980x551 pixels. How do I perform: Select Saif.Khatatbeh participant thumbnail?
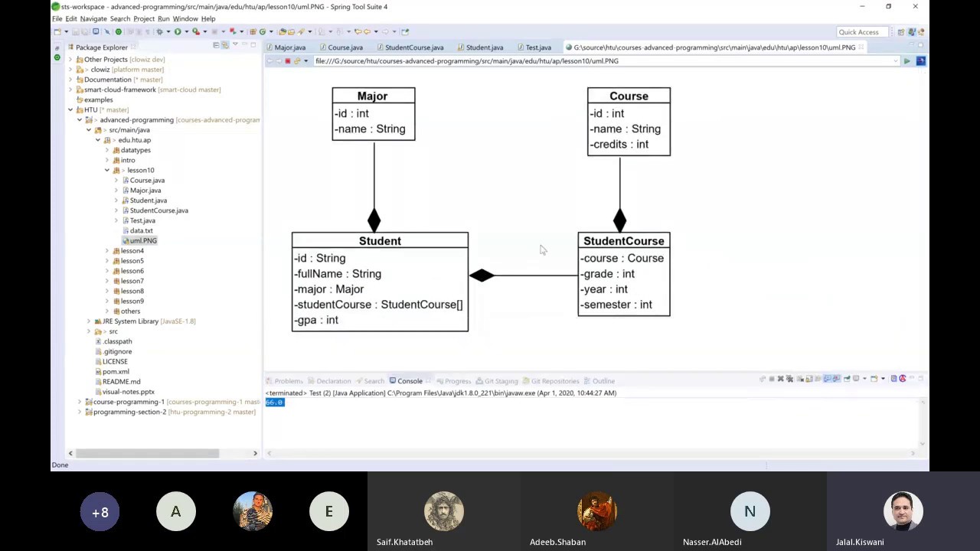pos(444,512)
